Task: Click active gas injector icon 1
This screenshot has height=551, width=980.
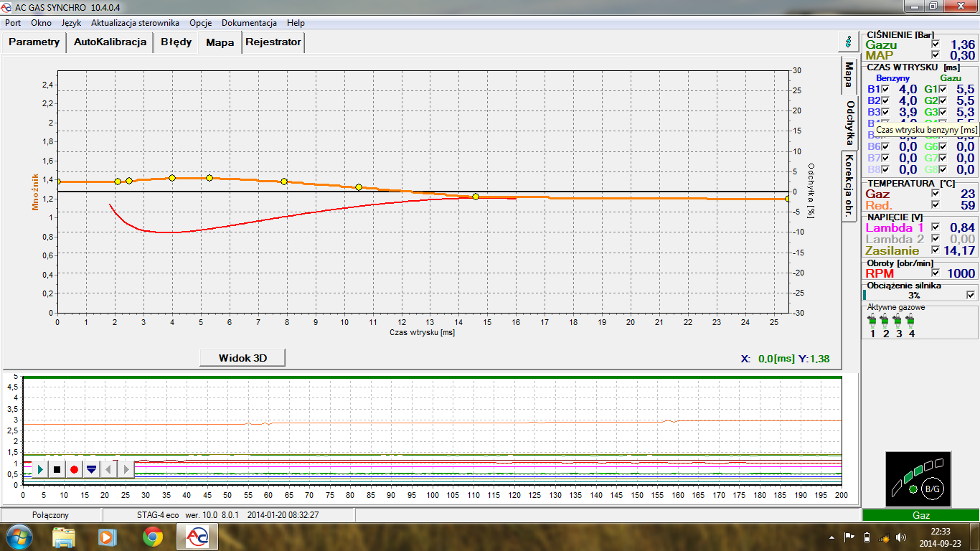Action: [x=872, y=321]
